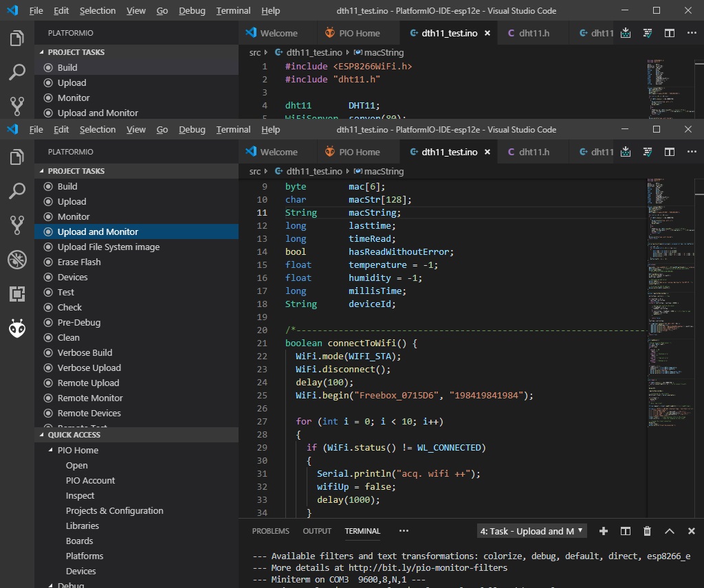This screenshot has width=704, height=588.
Task: Close the terminal panel
Action: coord(692,531)
